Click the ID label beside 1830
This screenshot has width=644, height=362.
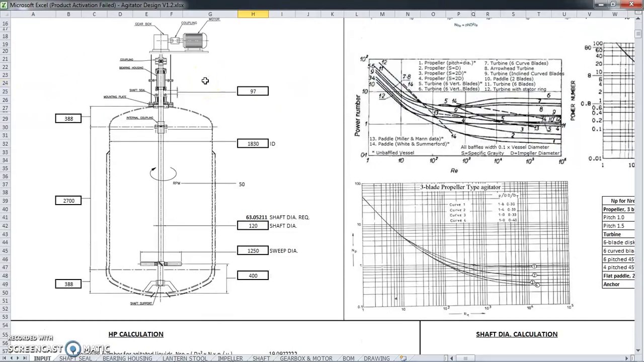click(273, 144)
